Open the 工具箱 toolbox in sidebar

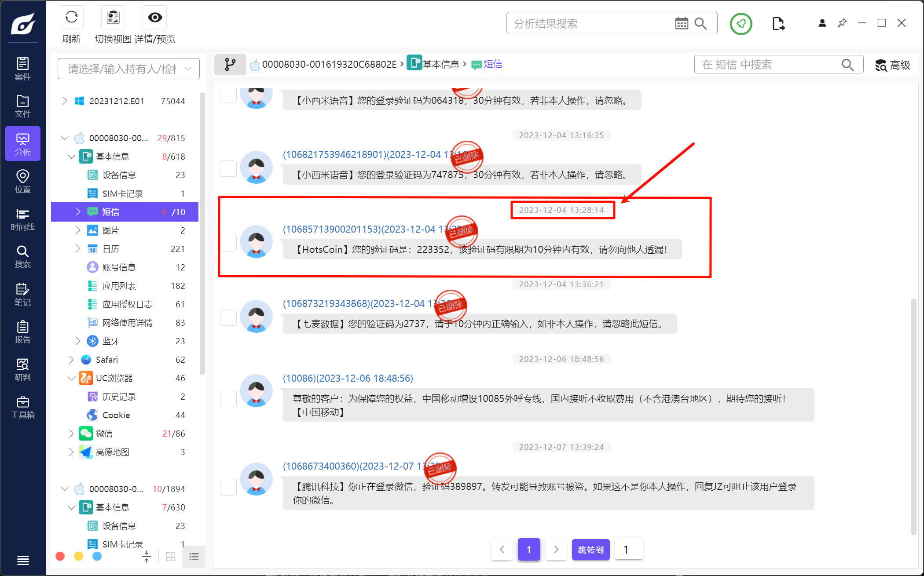(22, 408)
